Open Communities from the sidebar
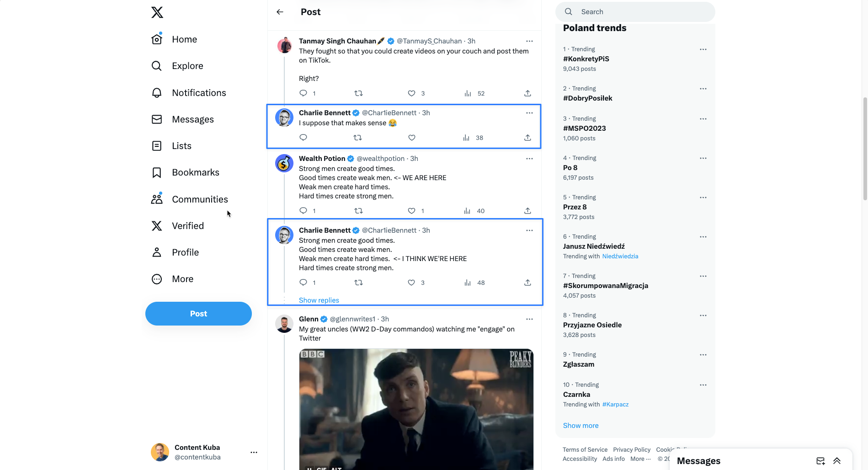 [200, 199]
